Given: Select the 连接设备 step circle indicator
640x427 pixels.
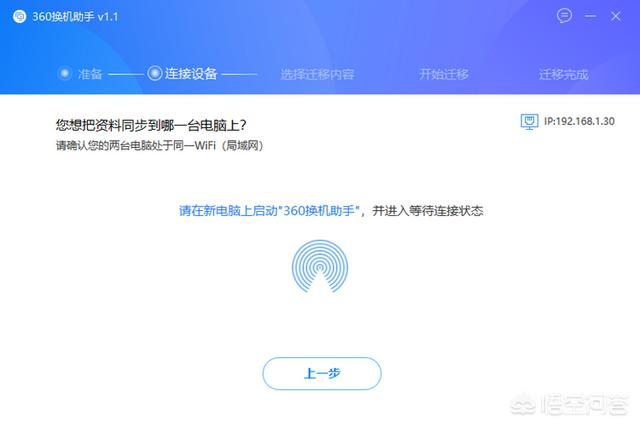Looking at the screenshot, I should [155, 73].
